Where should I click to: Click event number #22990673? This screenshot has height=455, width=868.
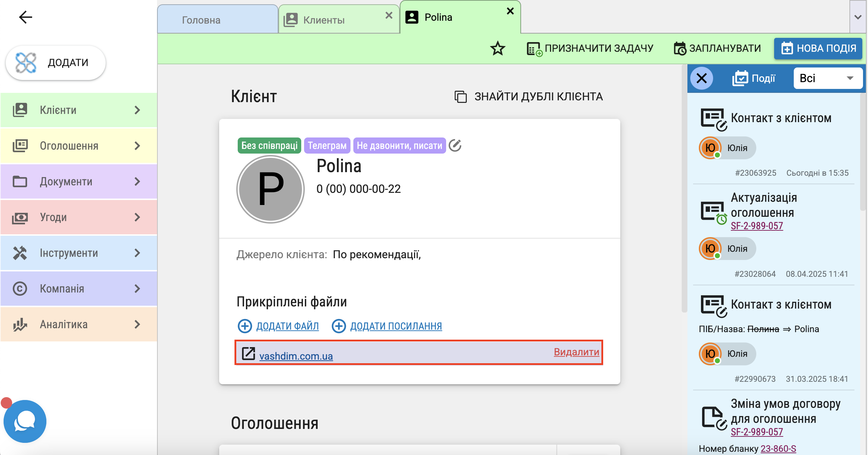755,379
